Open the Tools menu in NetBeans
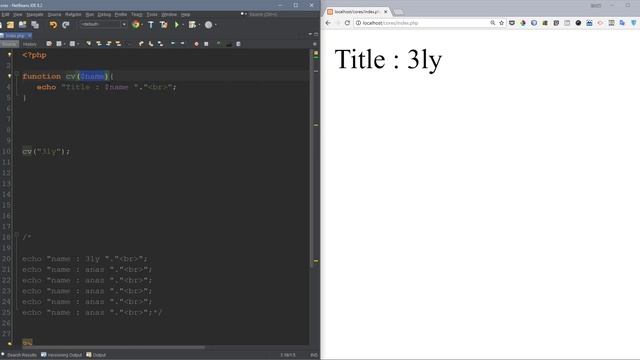The width and height of the screenshot is (640, 360). [x=151, y=14]
